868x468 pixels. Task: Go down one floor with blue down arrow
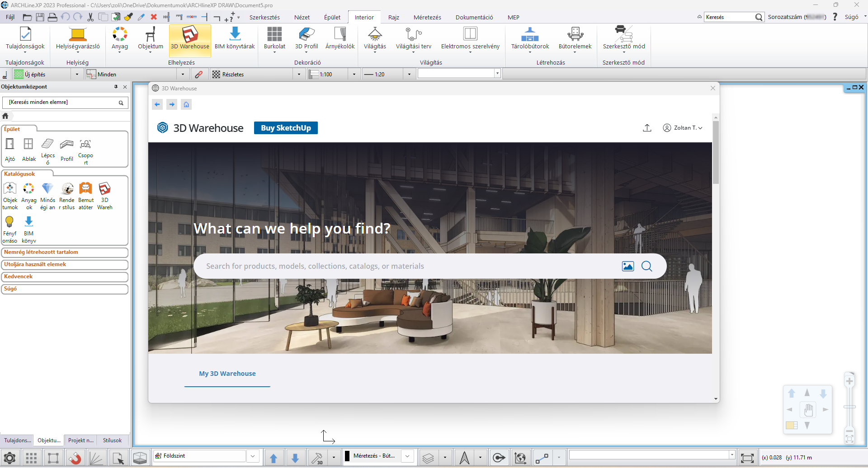[295, 458]
